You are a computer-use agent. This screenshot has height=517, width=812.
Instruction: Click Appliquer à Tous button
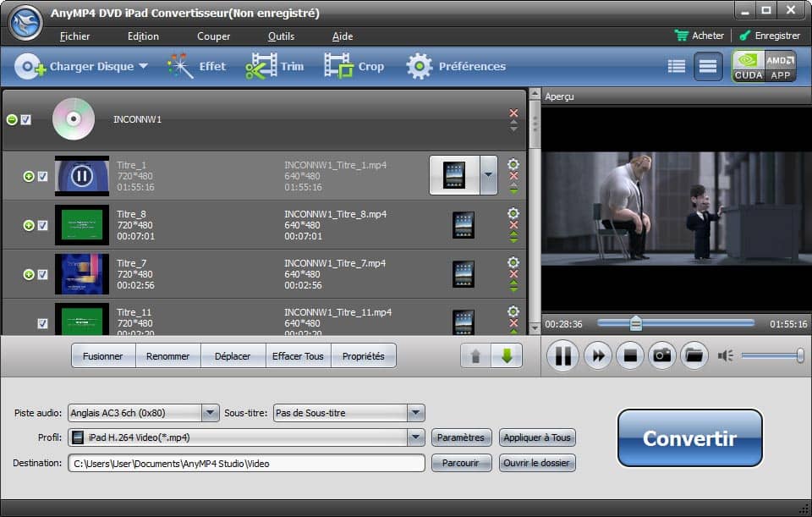537,437
